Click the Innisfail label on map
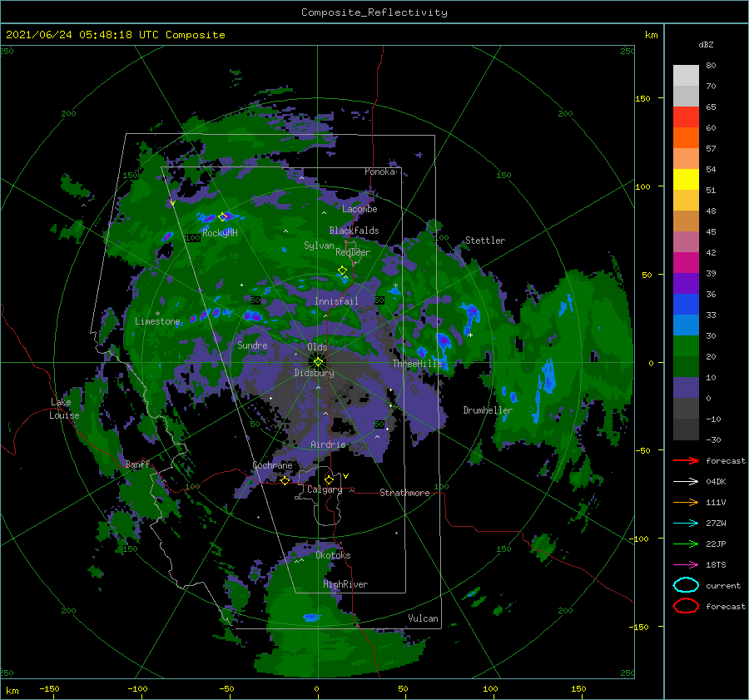749x700 pixels. tap(336, 301)
